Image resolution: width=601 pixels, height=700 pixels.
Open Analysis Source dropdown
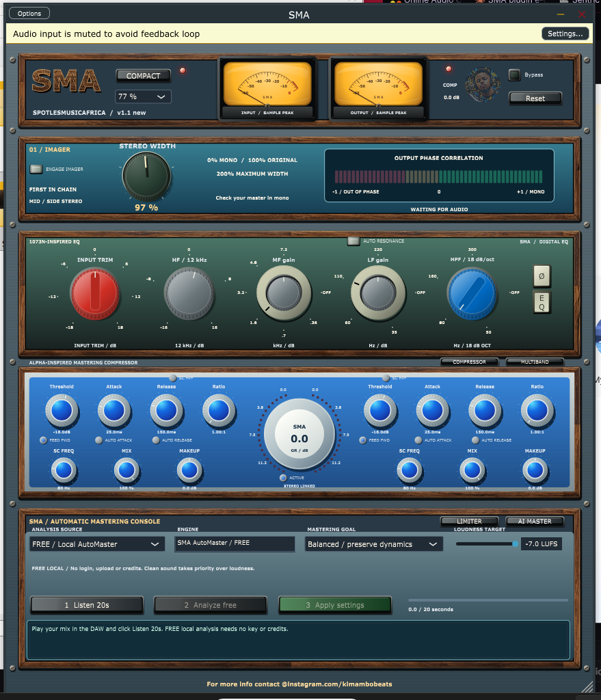click(96, 544)
